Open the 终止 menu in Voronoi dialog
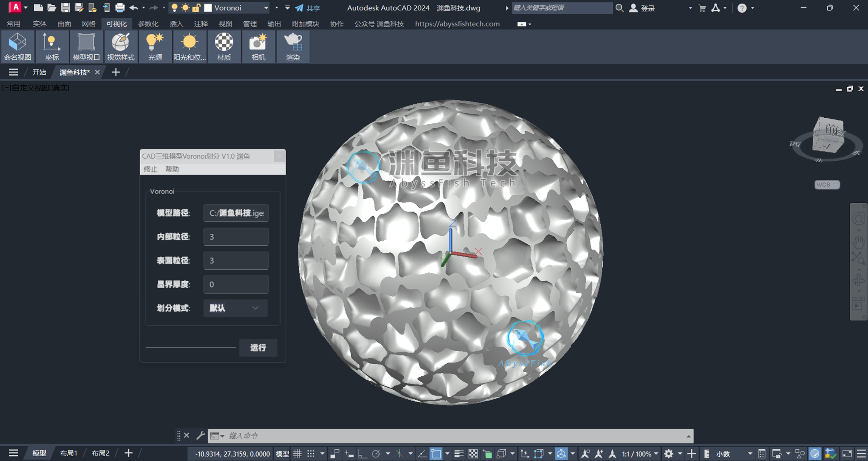This screenshot has width=868, height=461. coord(150,169)
